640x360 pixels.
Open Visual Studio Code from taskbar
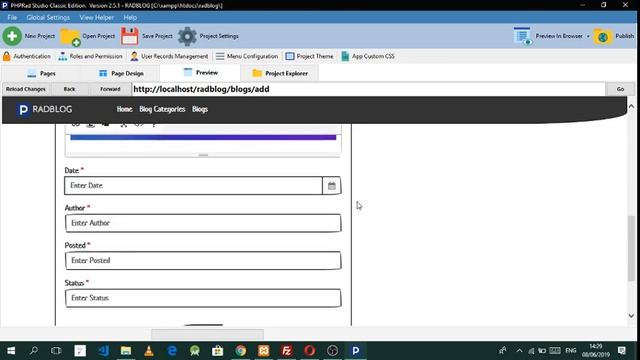coord(103,351)
